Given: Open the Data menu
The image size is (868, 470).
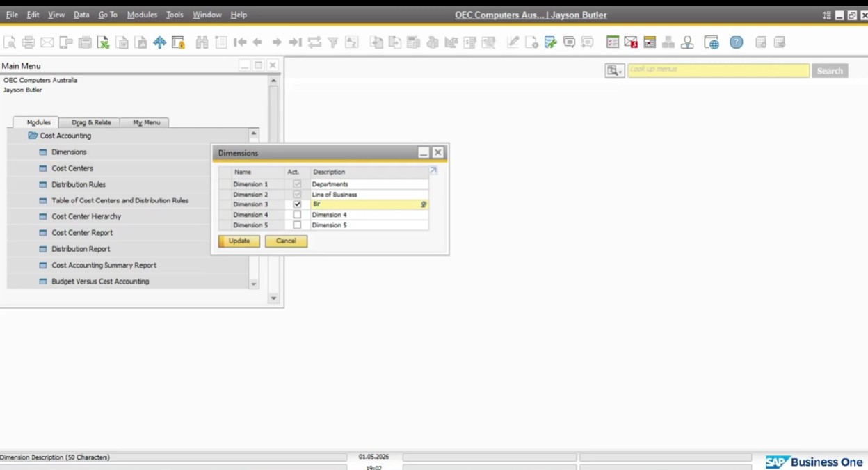Looking at the screenshot, I should tap(81, 15).
